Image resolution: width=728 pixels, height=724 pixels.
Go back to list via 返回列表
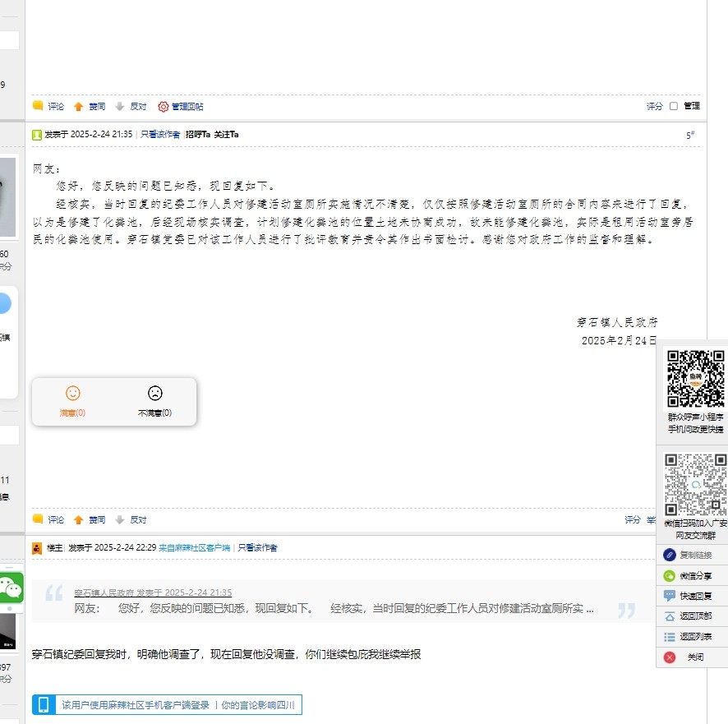click(670, 637)
